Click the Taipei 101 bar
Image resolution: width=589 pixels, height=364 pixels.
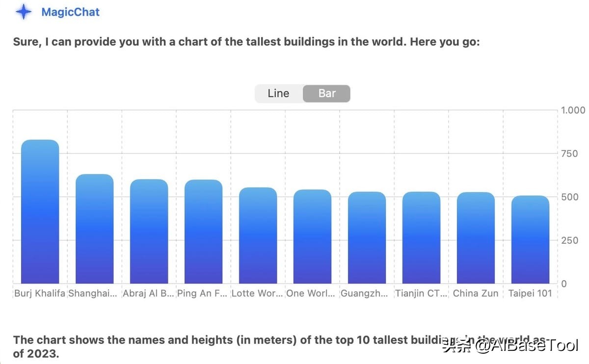530,239
